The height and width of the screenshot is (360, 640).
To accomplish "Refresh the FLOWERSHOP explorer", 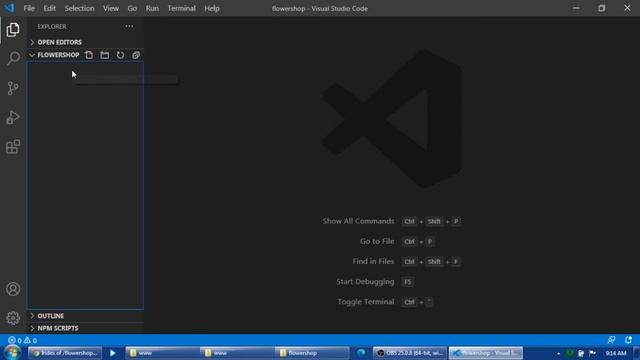I will pos(120,55).
